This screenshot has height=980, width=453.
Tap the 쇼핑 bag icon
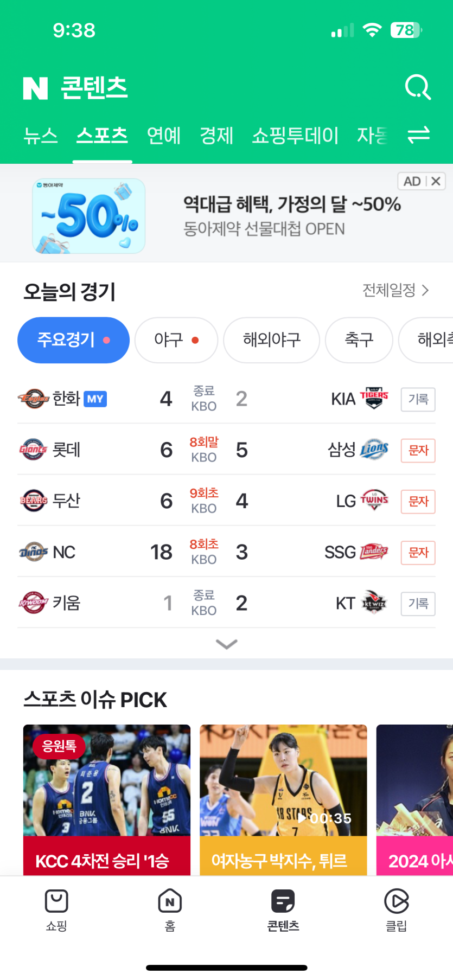click(x=56, y=901)
